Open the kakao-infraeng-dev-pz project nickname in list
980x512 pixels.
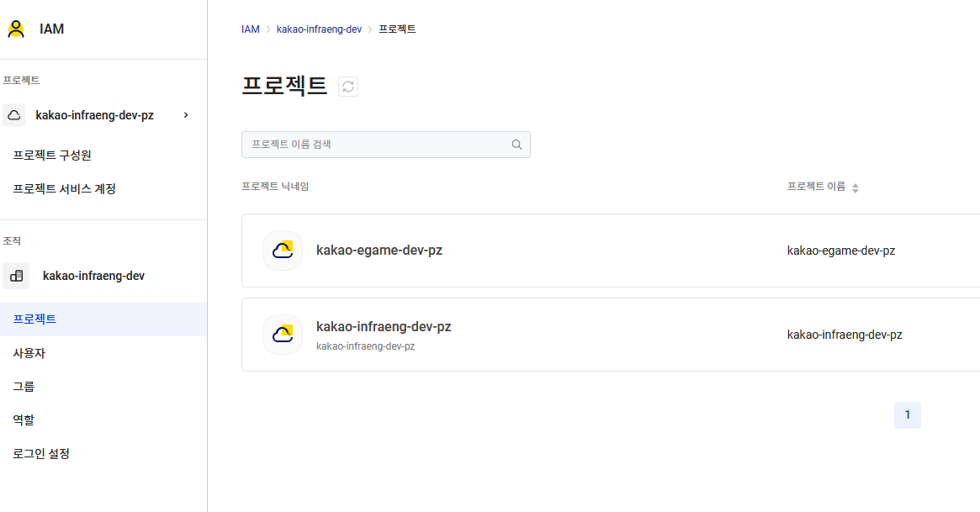point(384,326)
